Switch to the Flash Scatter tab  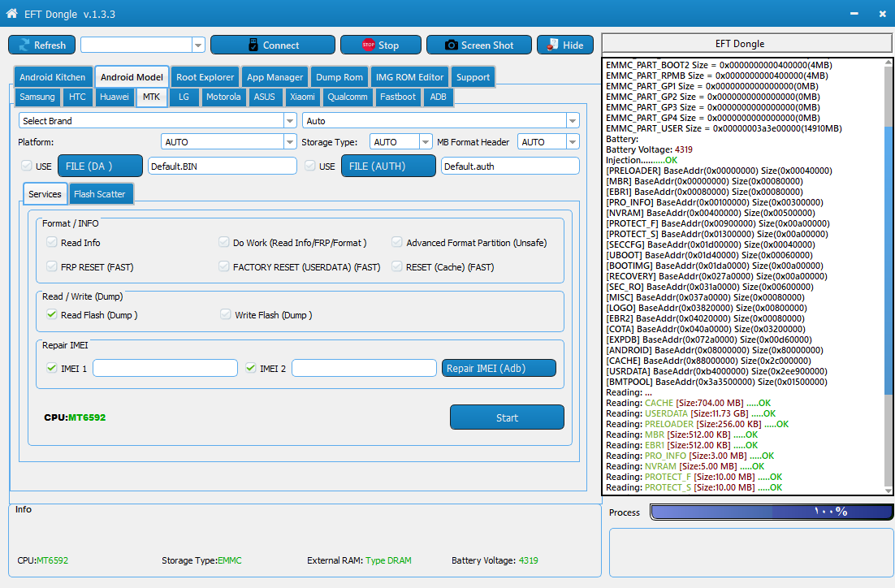(99, 194)
